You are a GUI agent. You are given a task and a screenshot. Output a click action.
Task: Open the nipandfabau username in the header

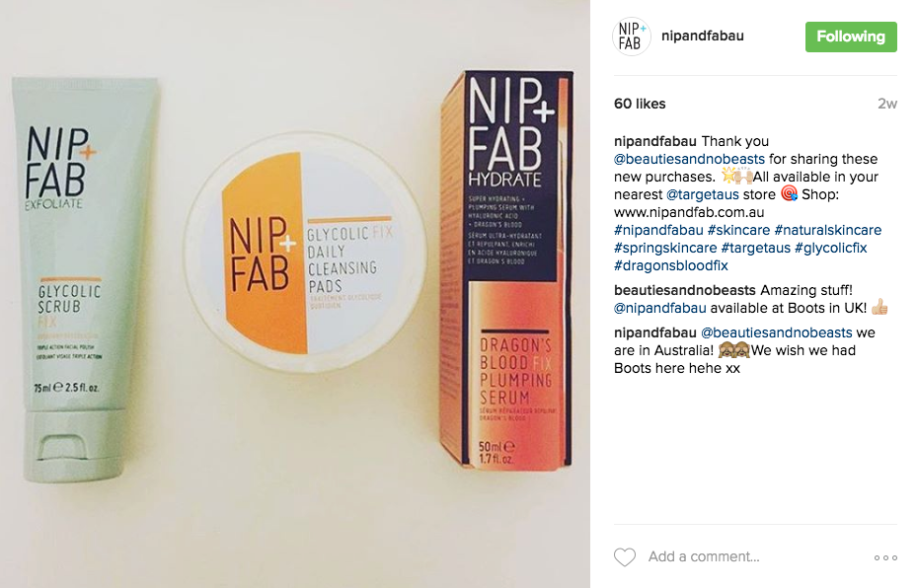point(703,36)
